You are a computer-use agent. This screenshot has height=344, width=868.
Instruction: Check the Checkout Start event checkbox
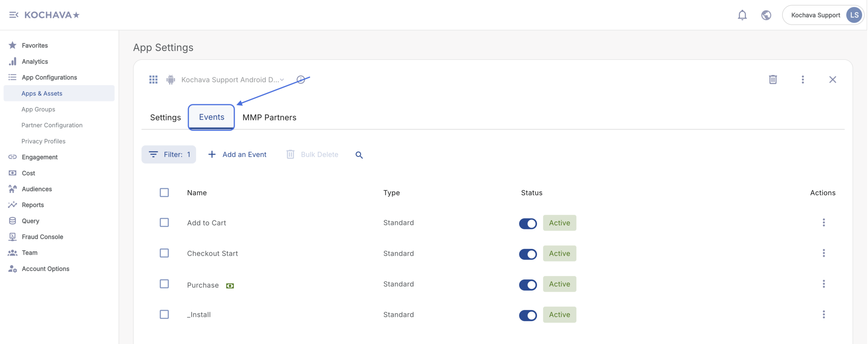pyautogui.click(x=164, y=253)
